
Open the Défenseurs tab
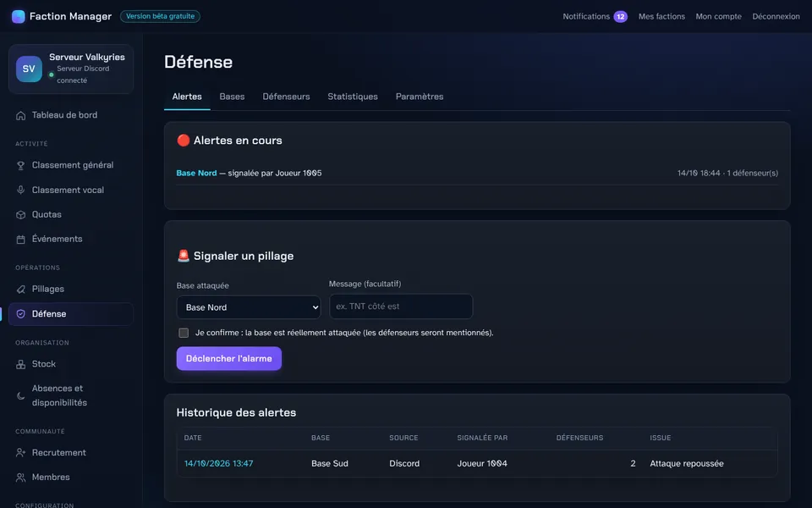pyautogui.click(x=286, y=97)
